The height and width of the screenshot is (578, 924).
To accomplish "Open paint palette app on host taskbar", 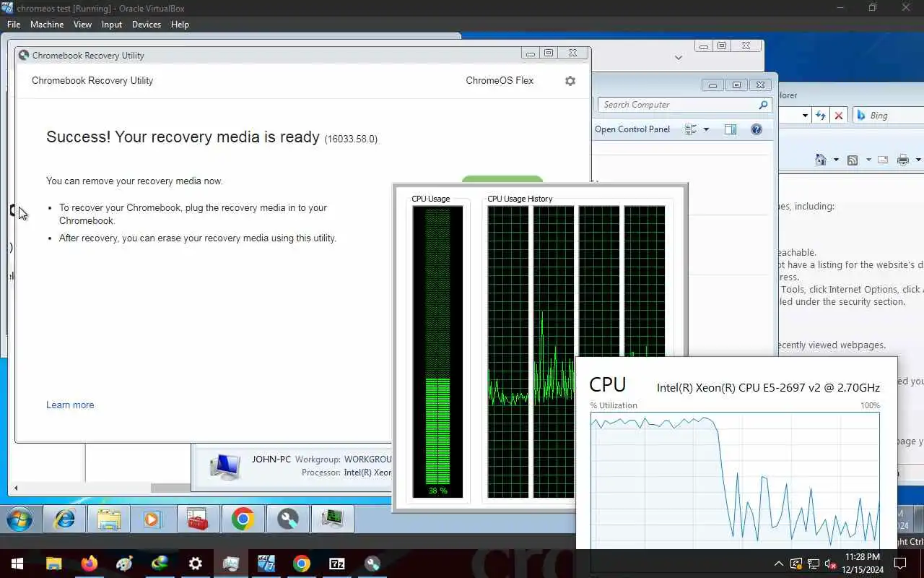I will [125, 564].
